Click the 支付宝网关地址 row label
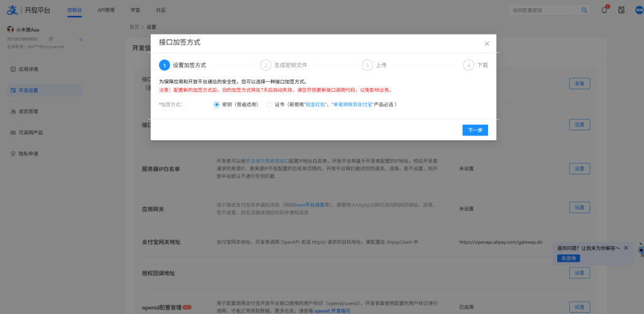 coord(161,242)
